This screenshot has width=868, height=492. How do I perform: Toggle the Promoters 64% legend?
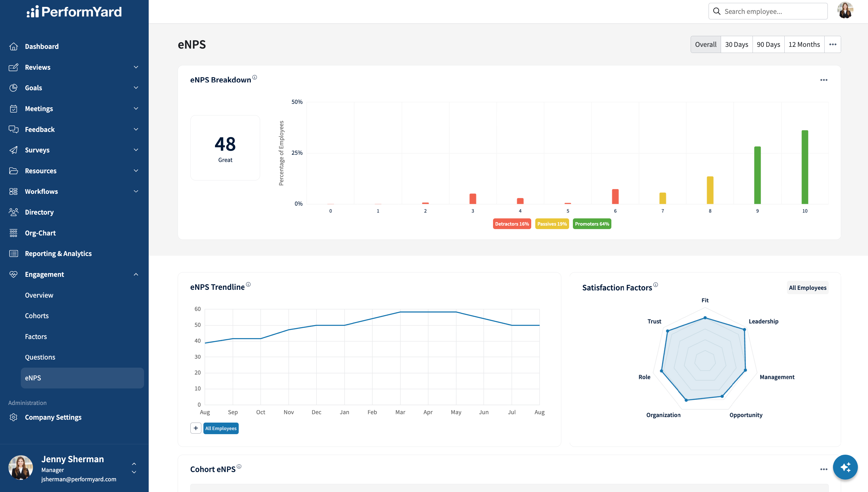(x=592, y=224)
